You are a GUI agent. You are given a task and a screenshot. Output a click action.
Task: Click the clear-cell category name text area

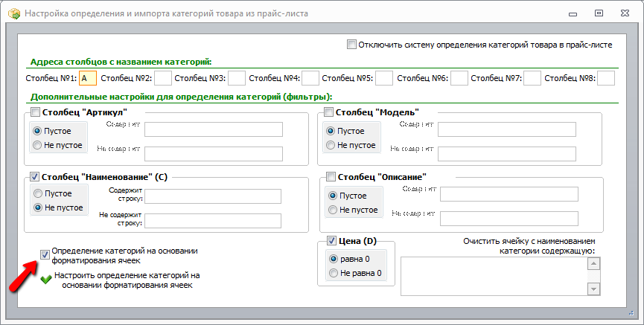point(494,276)
